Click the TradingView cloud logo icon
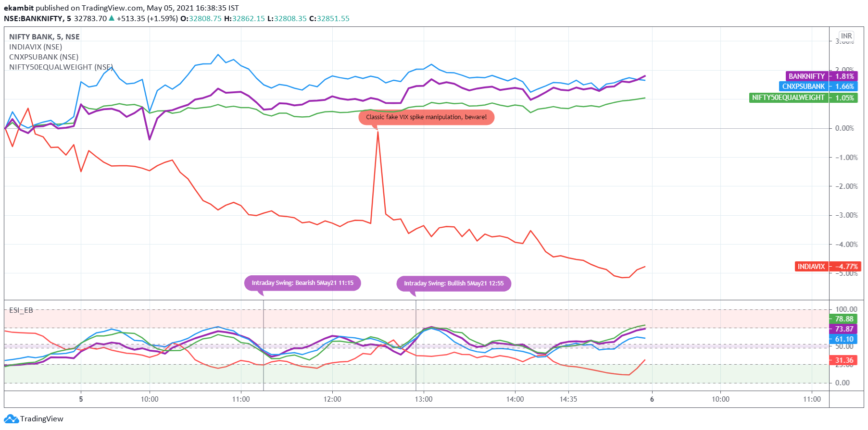This screenshot has width=868, height=430. [12, 419]
